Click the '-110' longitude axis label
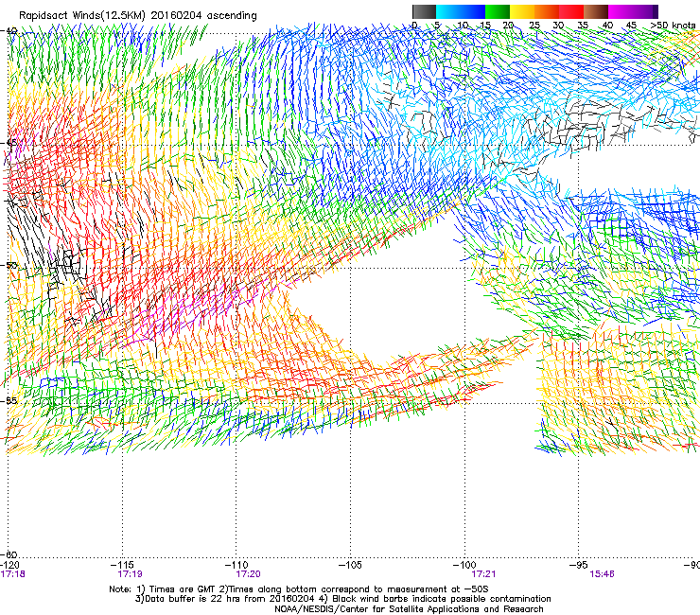 click(x=236, y=565)
